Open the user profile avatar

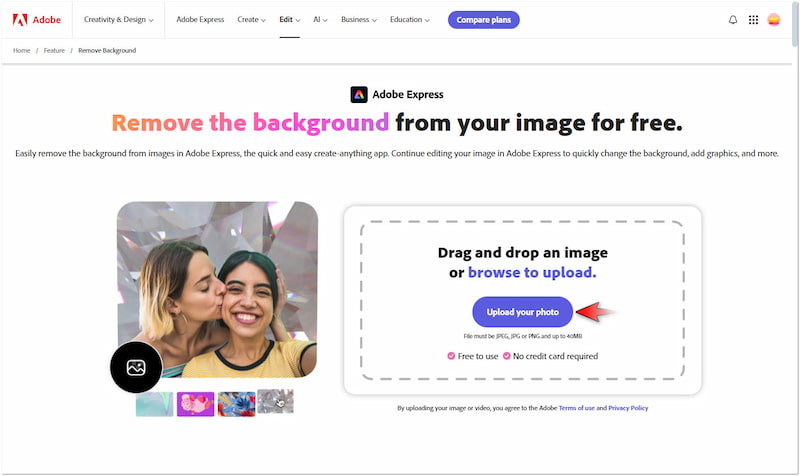(774, 19)
